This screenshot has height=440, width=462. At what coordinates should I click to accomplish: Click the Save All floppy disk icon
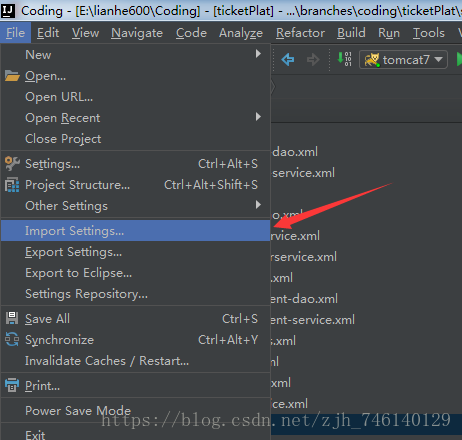pos(12,318)
